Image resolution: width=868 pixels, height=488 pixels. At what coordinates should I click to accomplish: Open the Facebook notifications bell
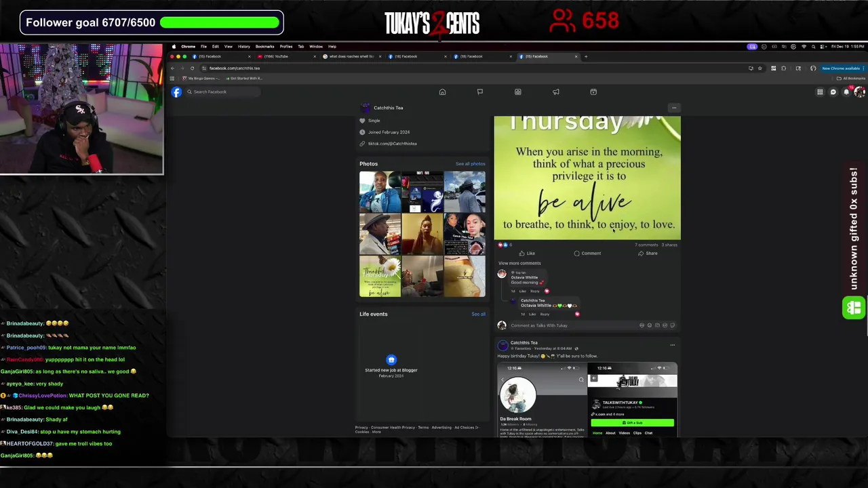point(846,92)
